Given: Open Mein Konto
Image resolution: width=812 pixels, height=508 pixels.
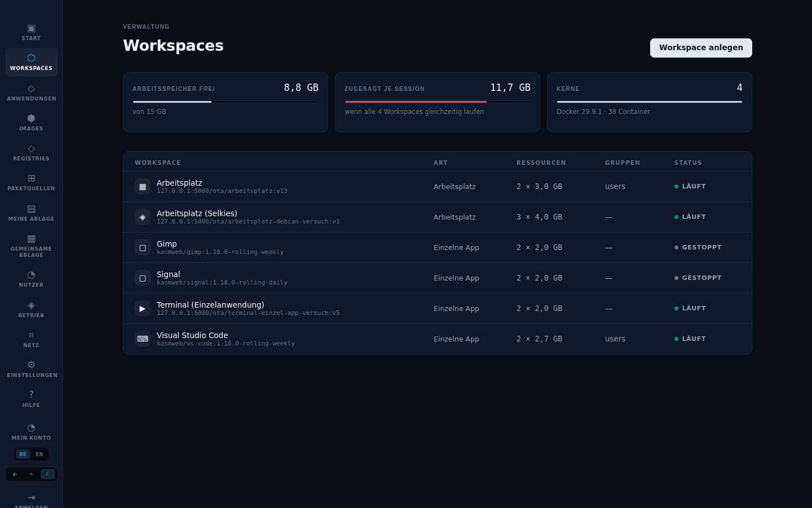Looking at the screenshot, I should [31, 432].
